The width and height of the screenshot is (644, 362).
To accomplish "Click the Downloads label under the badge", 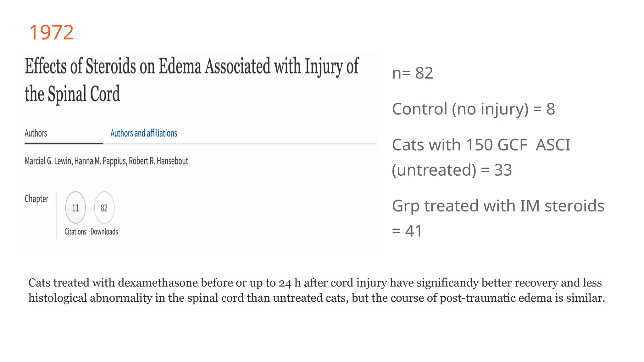I will click(x=104, y=232).
